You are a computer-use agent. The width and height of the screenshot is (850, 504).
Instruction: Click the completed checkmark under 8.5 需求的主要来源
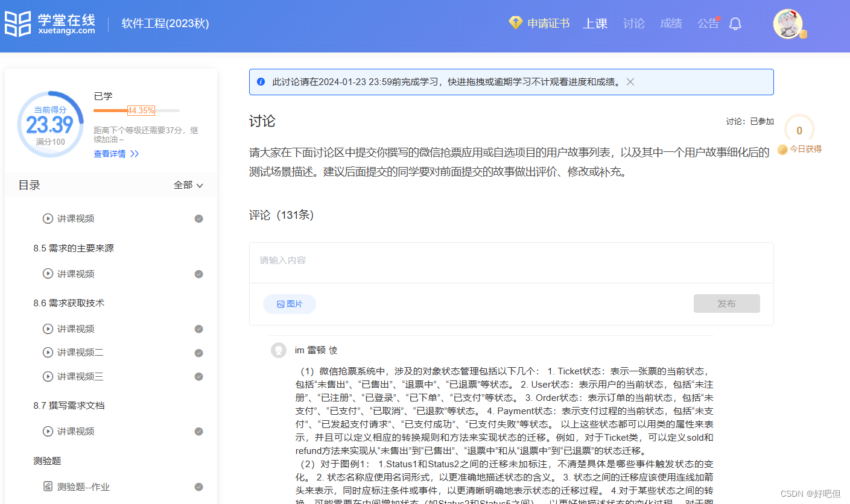[198, 274]
